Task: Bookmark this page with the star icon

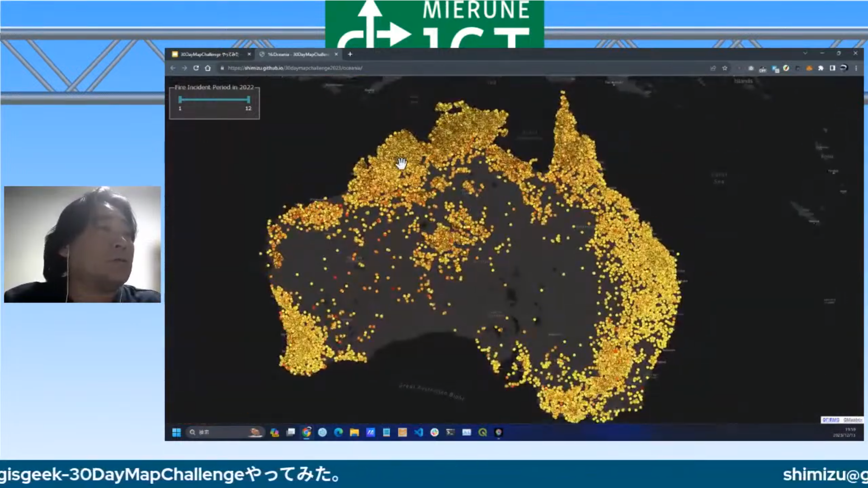Action: (x=725, y=68)
